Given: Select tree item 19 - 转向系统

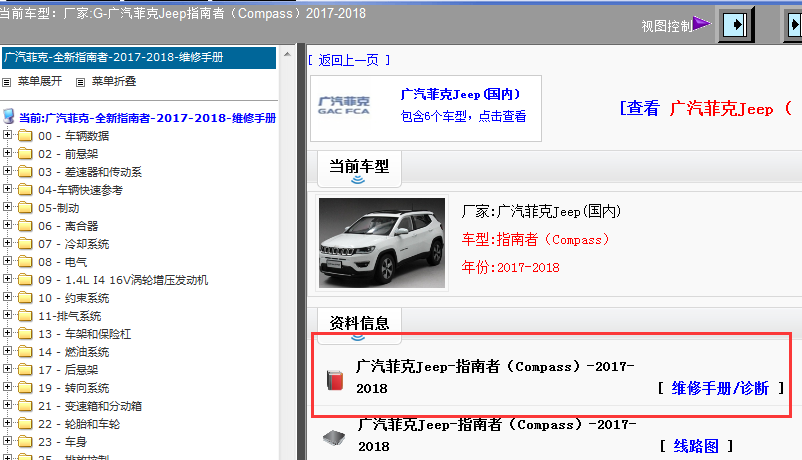Looking at the screenshot, I should click(x=74, y=388).
